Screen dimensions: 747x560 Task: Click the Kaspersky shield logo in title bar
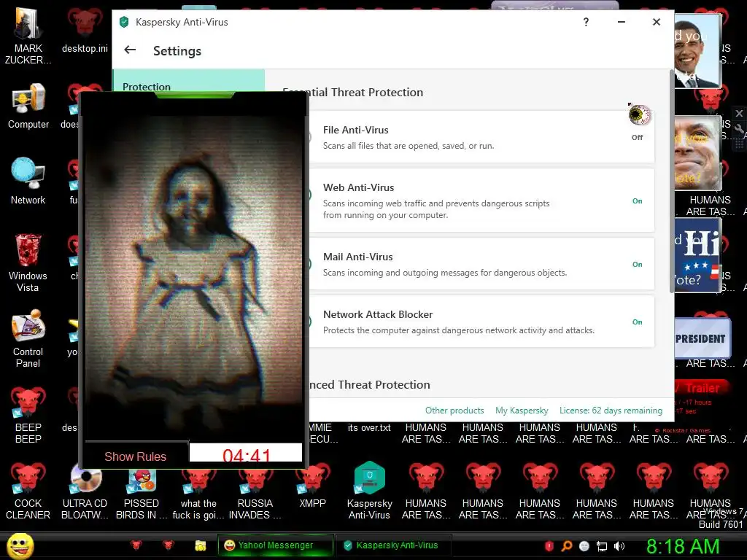click(124, 22)
